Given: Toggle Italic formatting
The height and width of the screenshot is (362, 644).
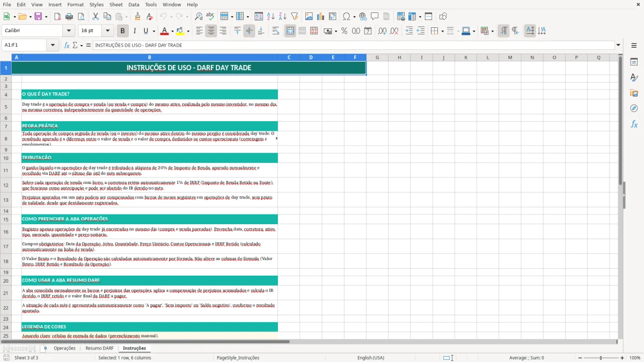Looking at the screenshot, I should pos(135,31).
